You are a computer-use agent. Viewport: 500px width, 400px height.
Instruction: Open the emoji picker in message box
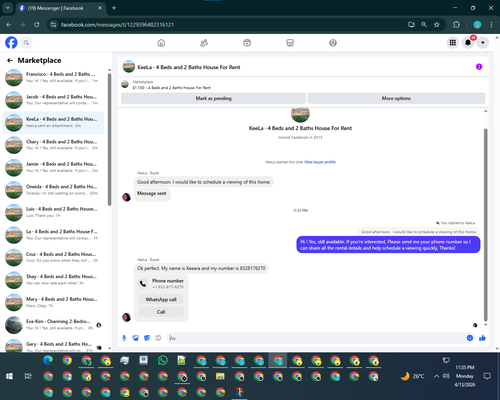point(470,338)
